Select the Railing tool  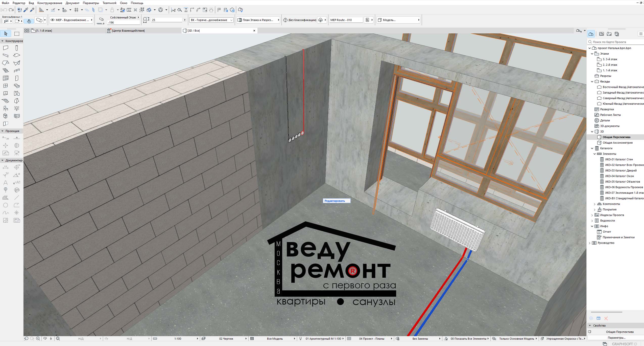(17, 71)
